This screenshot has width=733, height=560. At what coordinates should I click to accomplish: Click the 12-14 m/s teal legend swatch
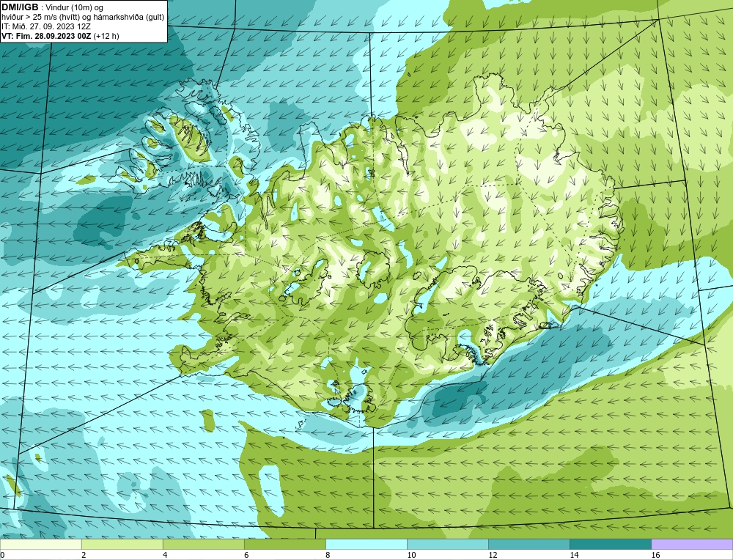tap(528, 544)
